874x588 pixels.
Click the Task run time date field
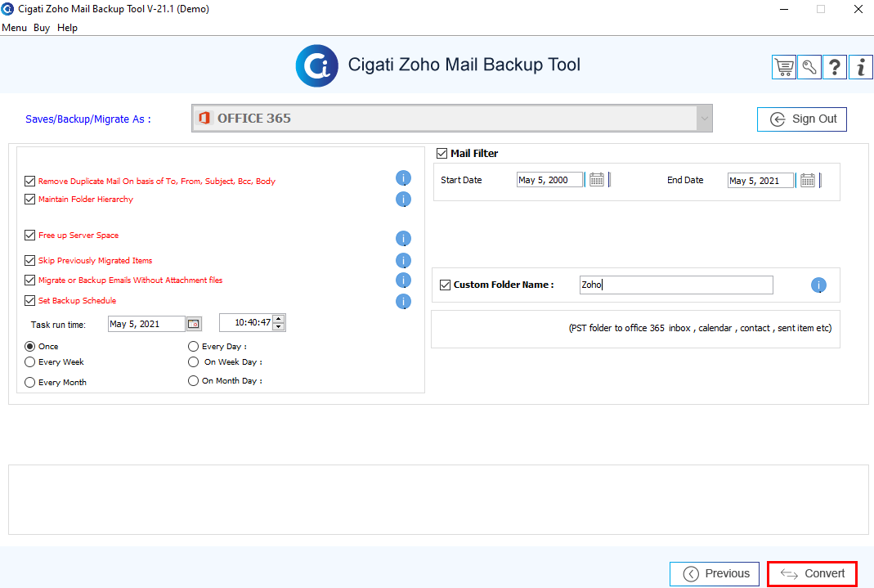(x=146, y=324)
